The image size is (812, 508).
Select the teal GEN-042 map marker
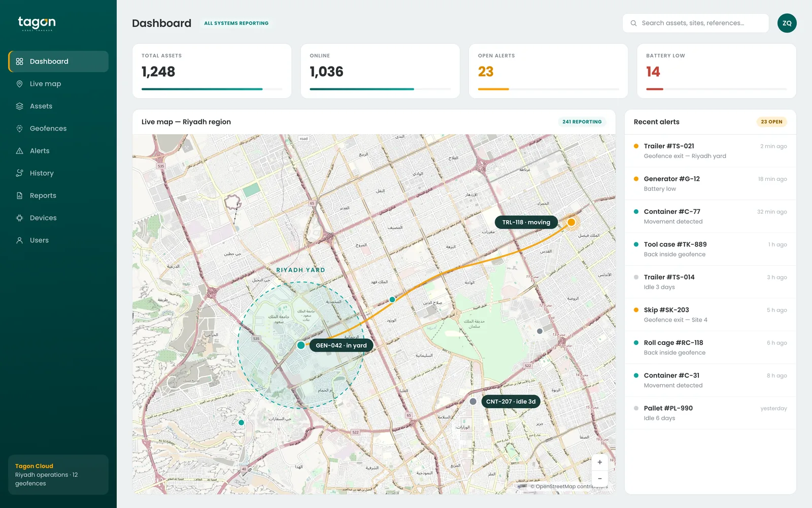click(x=301, y=345)
